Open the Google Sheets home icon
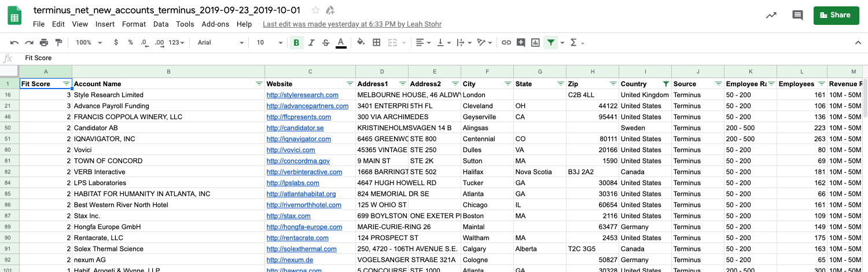This screenshot has width=868, height=272. click(14, 16)
